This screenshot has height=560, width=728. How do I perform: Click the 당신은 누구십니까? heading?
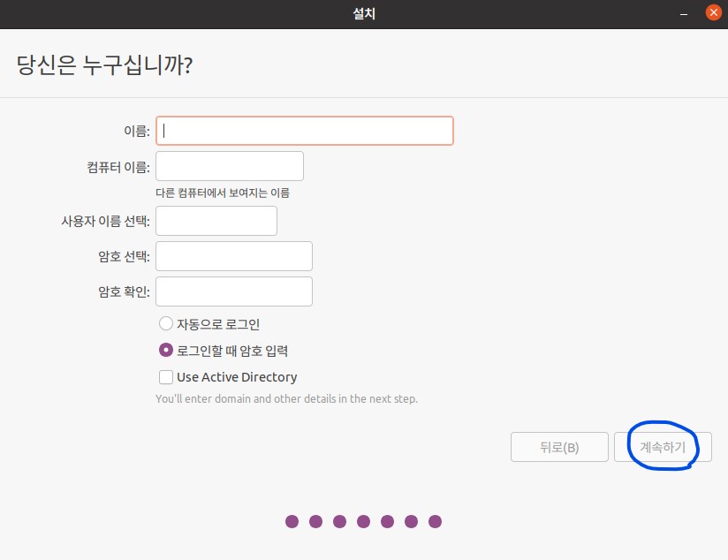click(104, 64)
